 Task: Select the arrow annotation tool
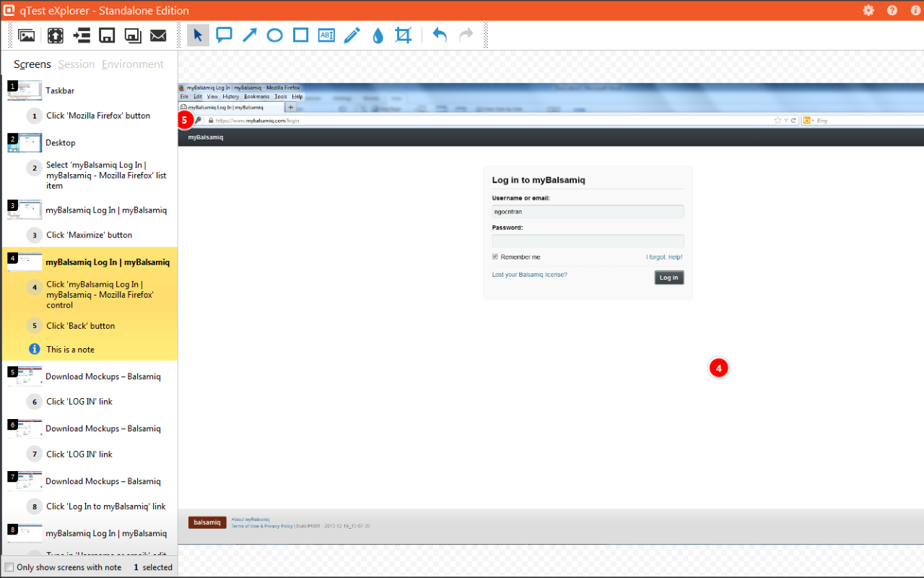tap(249, 35)
